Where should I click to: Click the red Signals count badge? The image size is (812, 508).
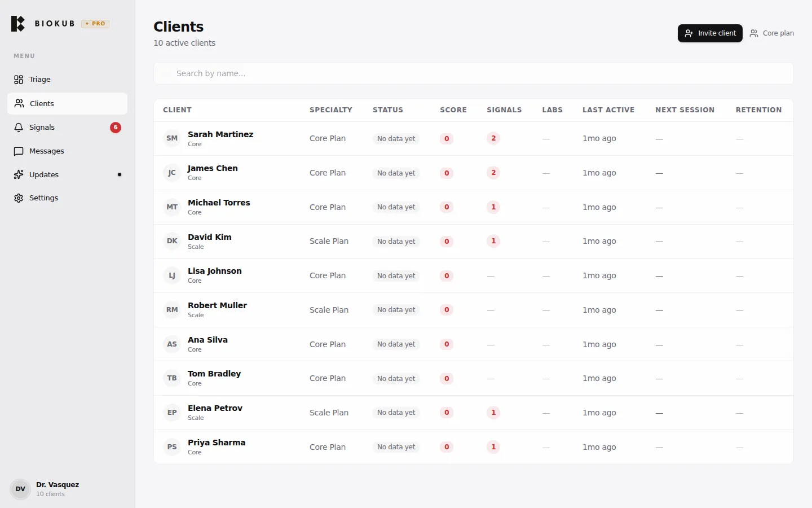point(116,128)
